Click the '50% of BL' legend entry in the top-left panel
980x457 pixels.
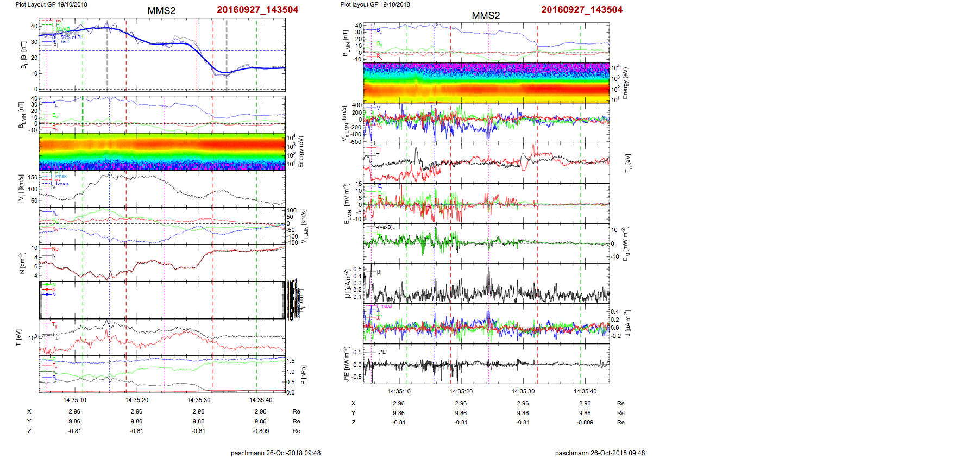tap(72, 37)
